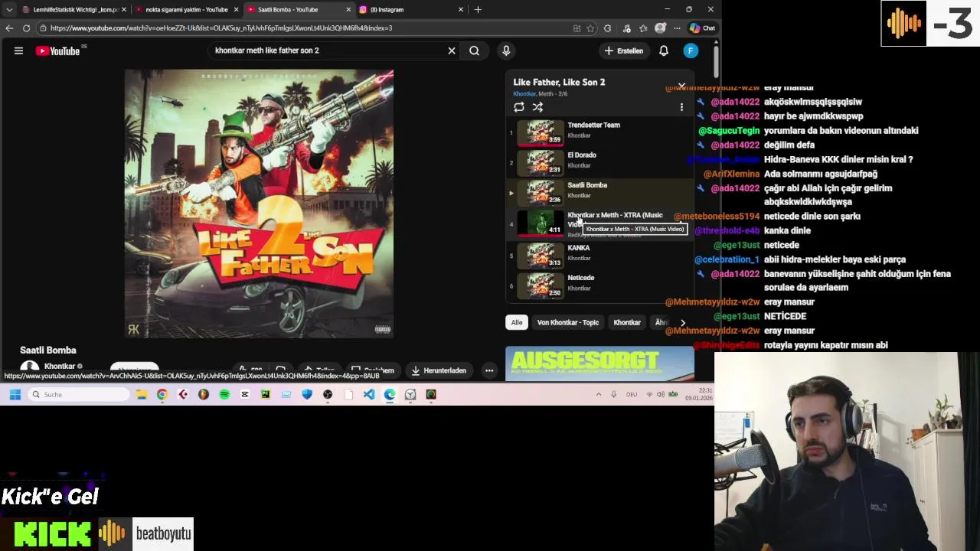The image size is (980, 551).
Task: Switch the DEU keyboard language indicator
Action: (632, 394)
